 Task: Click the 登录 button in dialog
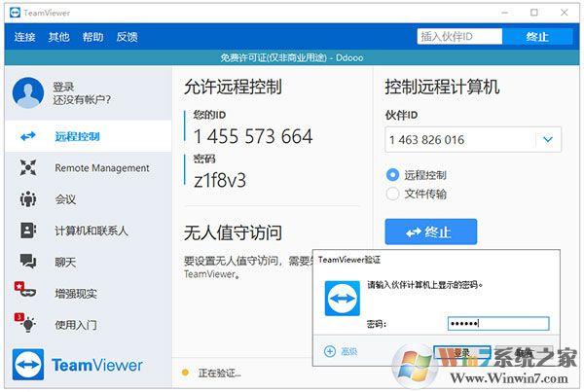click(x=461, y=352)
